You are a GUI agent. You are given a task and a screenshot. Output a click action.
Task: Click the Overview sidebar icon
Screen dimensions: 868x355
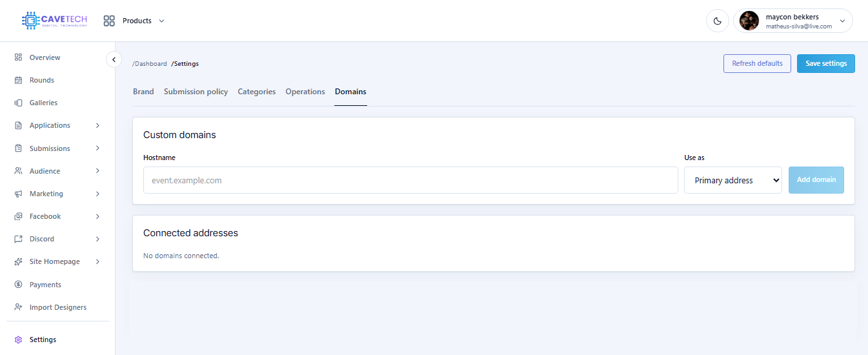[x=18, y=57]
